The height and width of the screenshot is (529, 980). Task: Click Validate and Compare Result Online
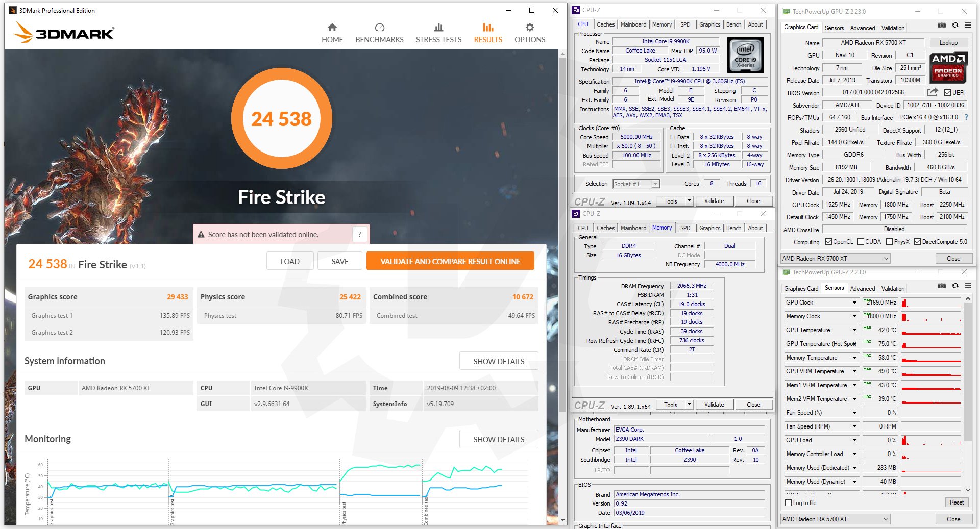pyautogui.click(x=450, y=261)
